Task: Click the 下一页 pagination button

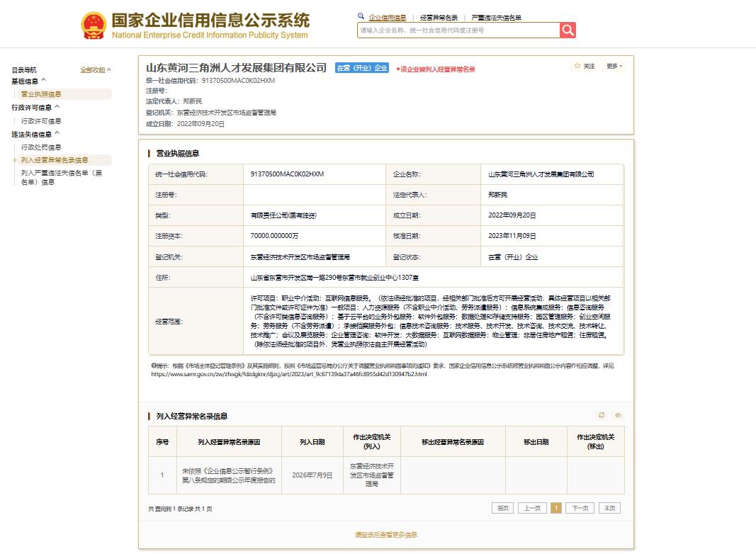Action: 580,508
